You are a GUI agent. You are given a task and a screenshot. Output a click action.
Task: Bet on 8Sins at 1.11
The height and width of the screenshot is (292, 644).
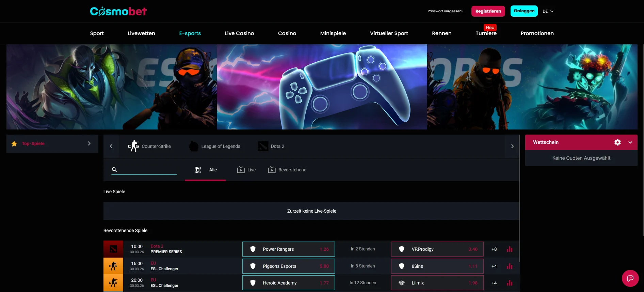437,266
